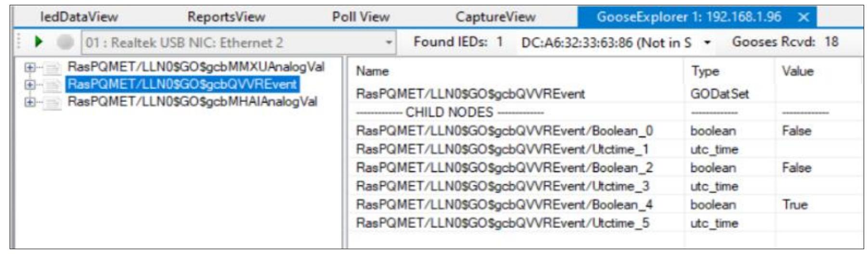Close the GooseExplorer 1 tab
Screen dimensions: 868x254
pyautogui.click(x=803, y=17)
